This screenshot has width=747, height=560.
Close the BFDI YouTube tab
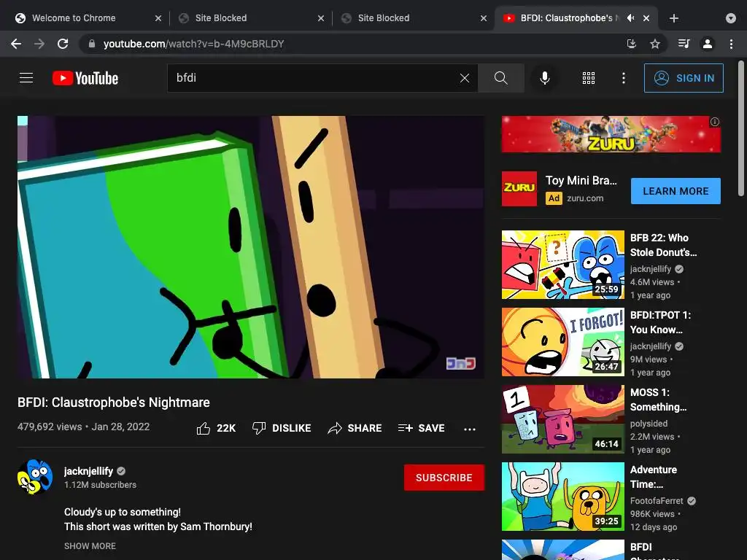point(646,18)
